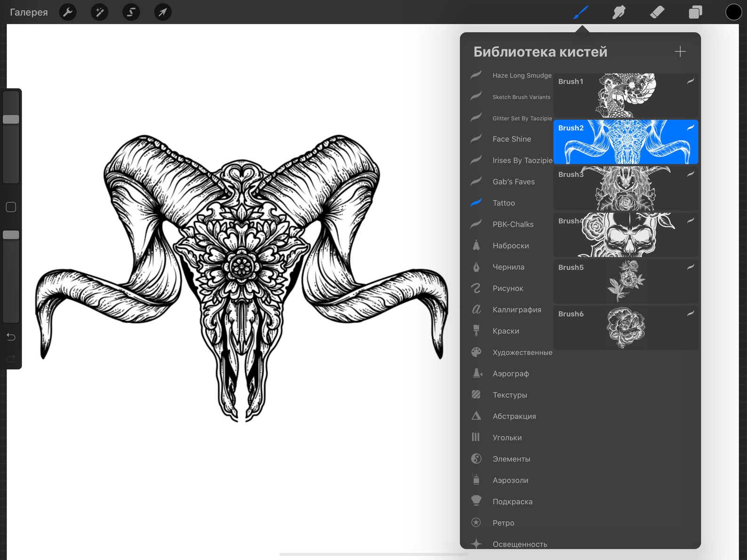Click the blue brush stroke icon beside Tattoo
Screen dimensions: 747x560
pyautogui.click(x=477, y=202)
